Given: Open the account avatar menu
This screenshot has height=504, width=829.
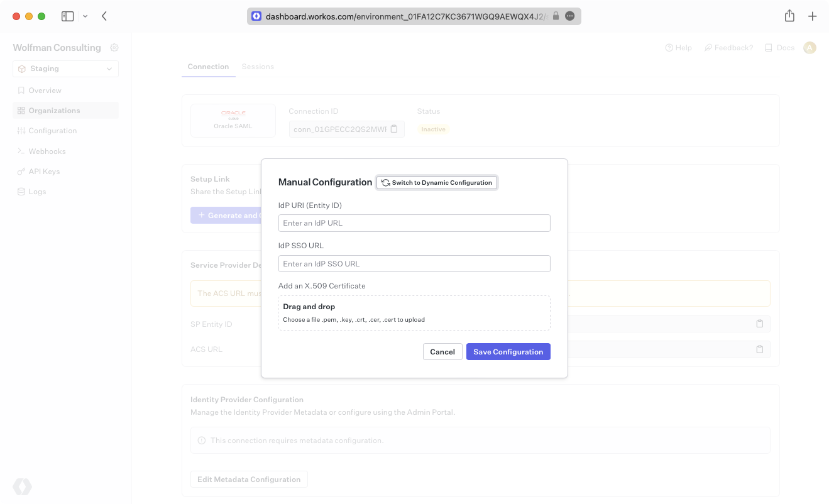Looking at the screenshot, I should (810, 47).
